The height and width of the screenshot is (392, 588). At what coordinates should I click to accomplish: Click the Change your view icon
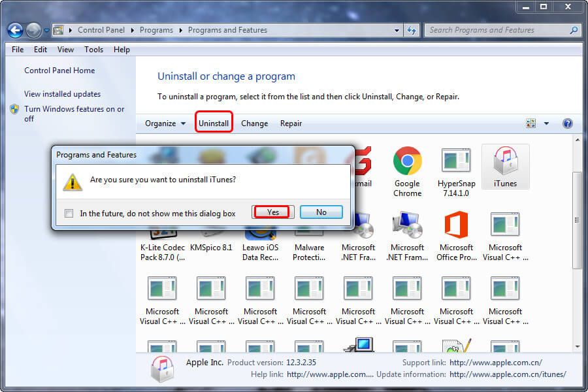[531, 123]
